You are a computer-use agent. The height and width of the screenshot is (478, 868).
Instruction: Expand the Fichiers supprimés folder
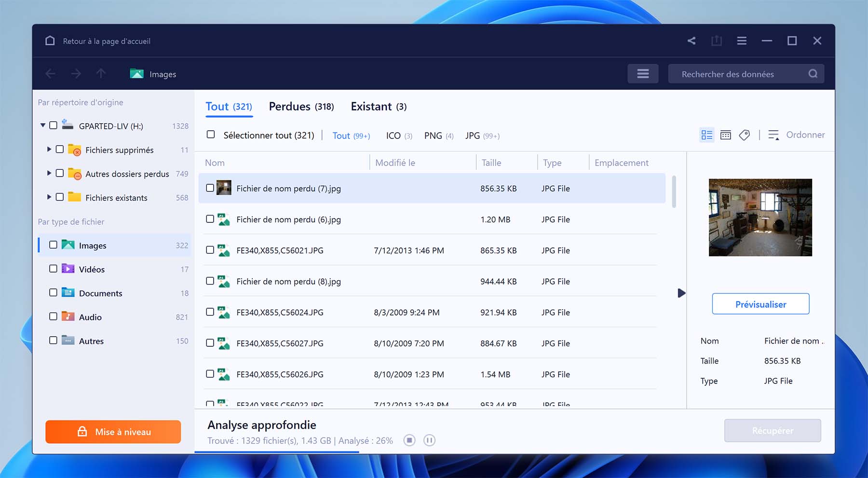point(49,150)
